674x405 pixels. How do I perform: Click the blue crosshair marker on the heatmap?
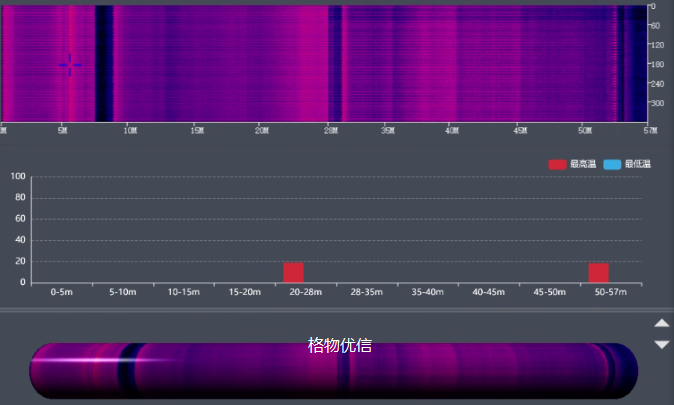point(70,66)
